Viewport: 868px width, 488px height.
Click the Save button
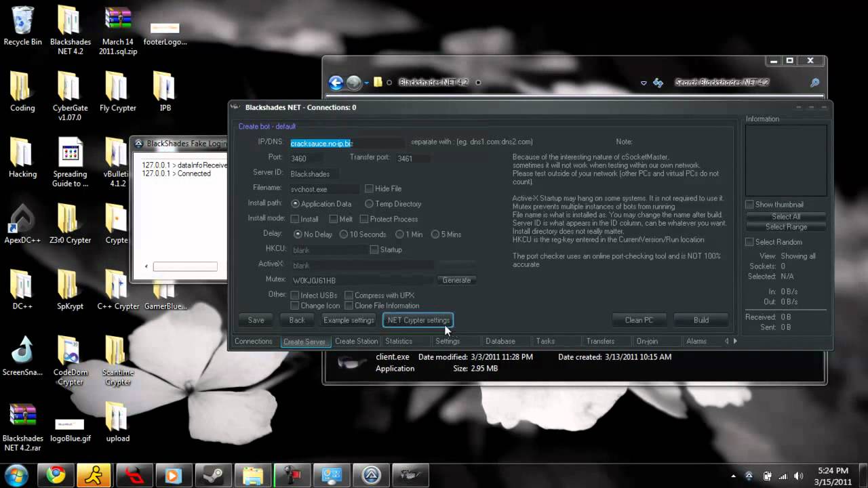point(256,320)
